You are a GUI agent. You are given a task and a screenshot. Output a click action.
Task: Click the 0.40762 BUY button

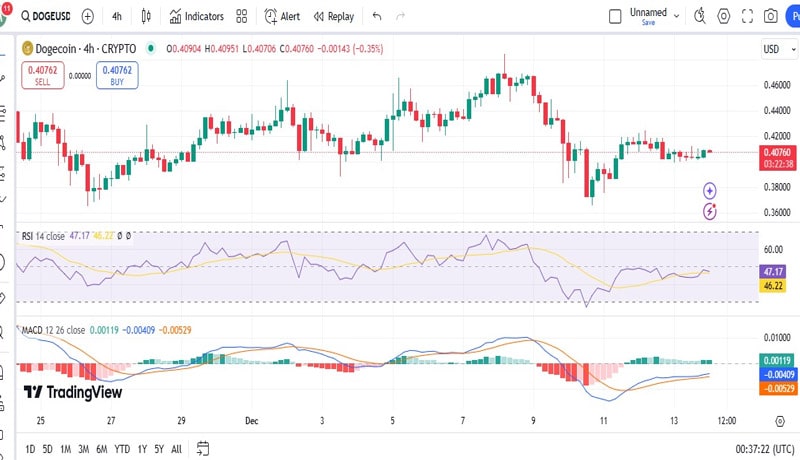[x=117, y=75]
